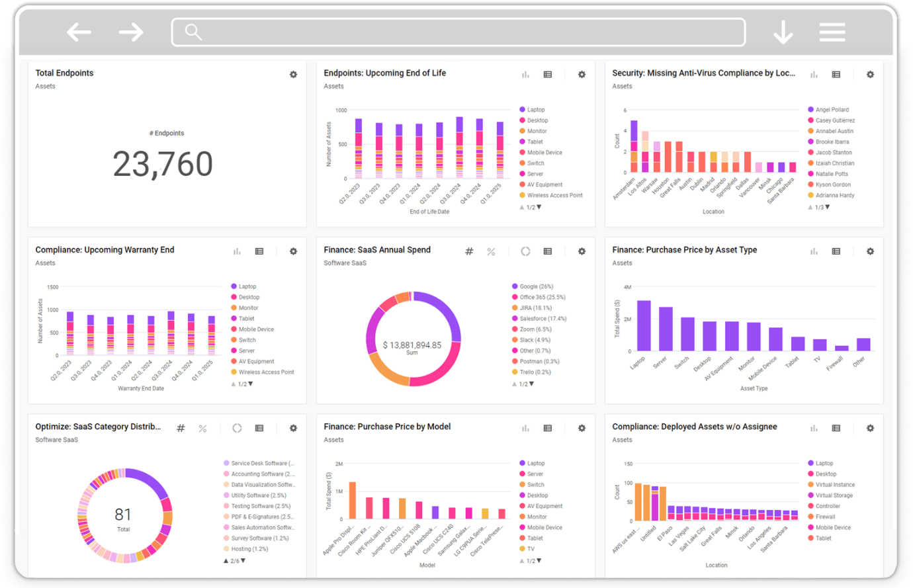Open settings gear on Security Missing Anti-Virus widget
This screenshot has width=913, height=588.
click(870, 75)
